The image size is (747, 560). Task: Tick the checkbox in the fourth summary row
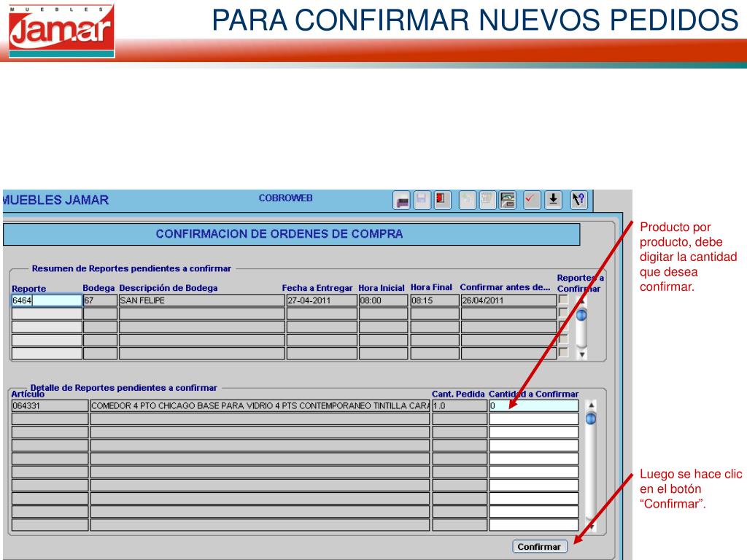(563, 340)
